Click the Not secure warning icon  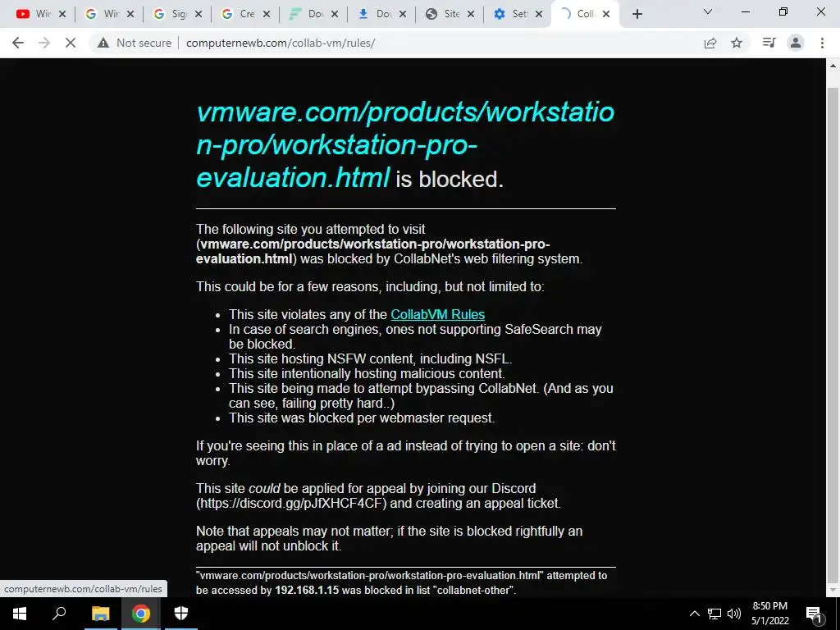(103, 43)
